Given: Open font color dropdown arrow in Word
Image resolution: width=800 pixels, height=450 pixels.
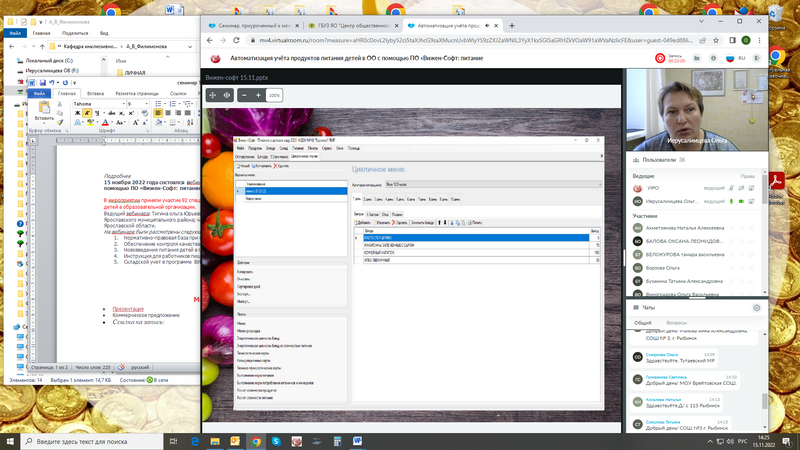Looking at the screenshot, I should tap(112, 123).
